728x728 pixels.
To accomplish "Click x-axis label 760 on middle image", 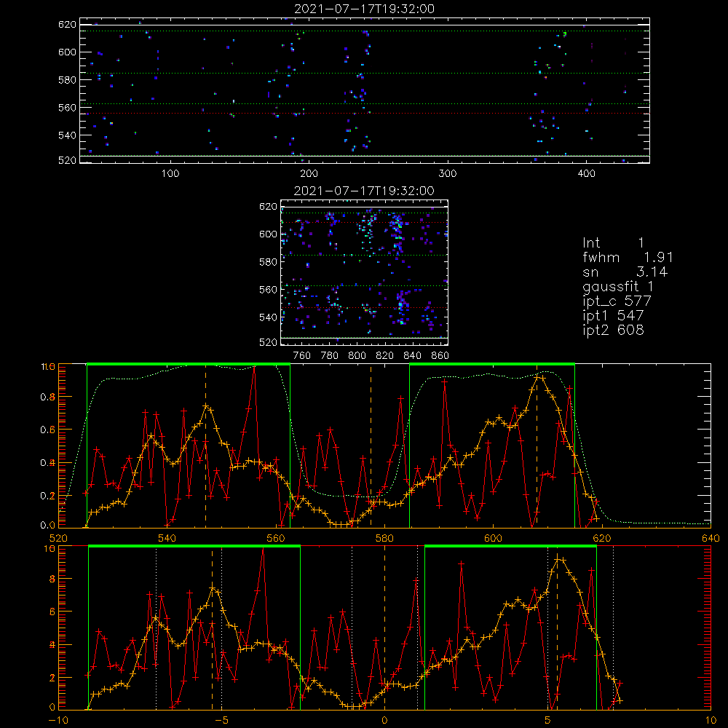I will click(x=302, y=356).
